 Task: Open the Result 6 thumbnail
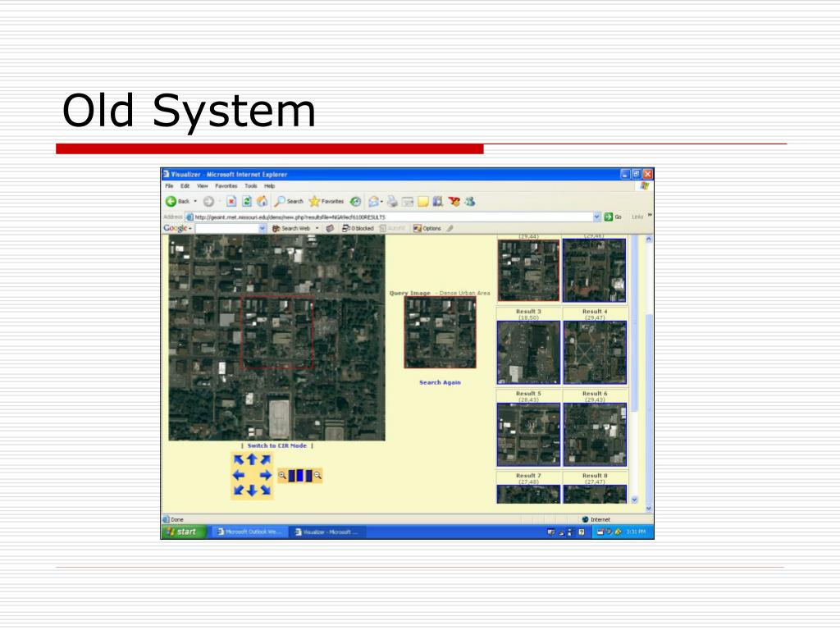[x=595, y=435]
